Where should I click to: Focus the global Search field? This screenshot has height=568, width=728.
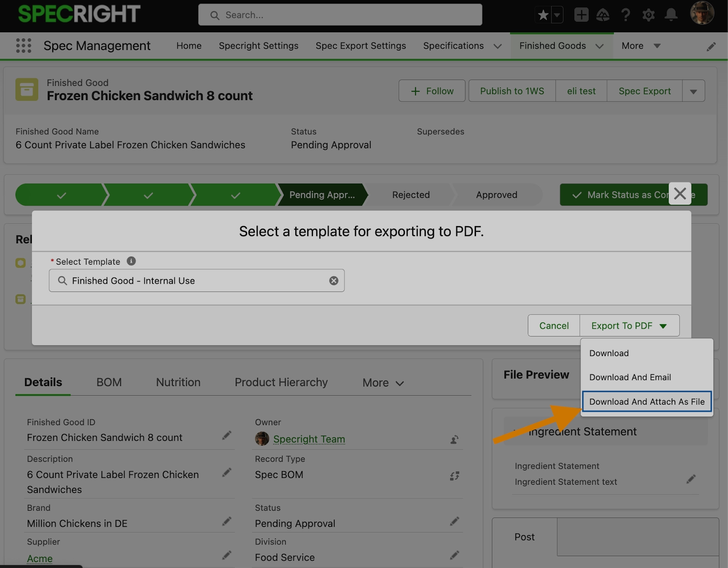[340, 15]
